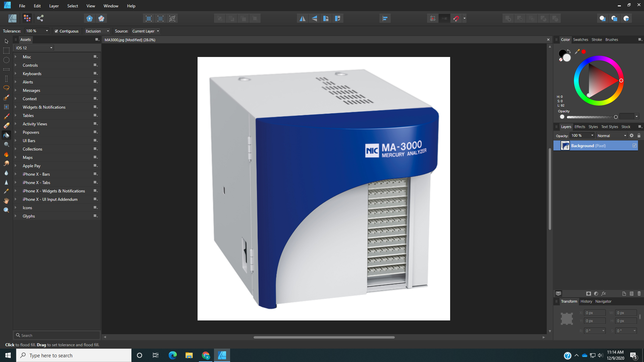This screenshot has width=644, height=362.
Task: Open the Exclusion blend mode dropdown
Action: click(97, 31)
